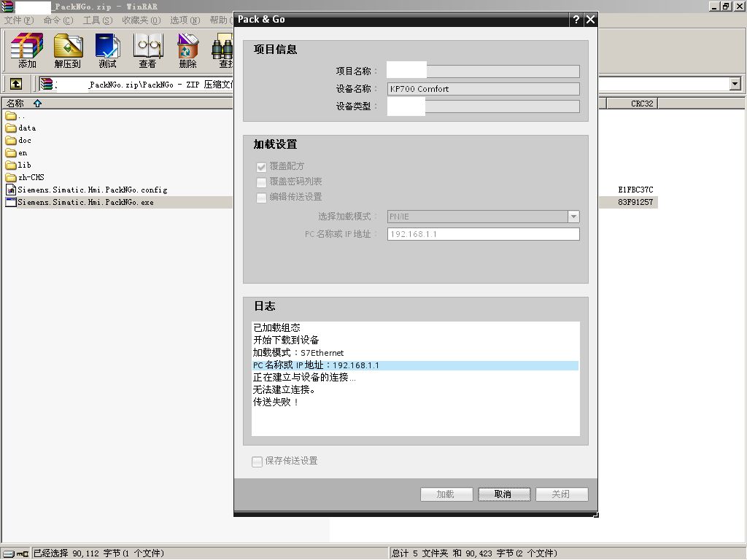Click the archive icon in the address bar

point(46,85)
